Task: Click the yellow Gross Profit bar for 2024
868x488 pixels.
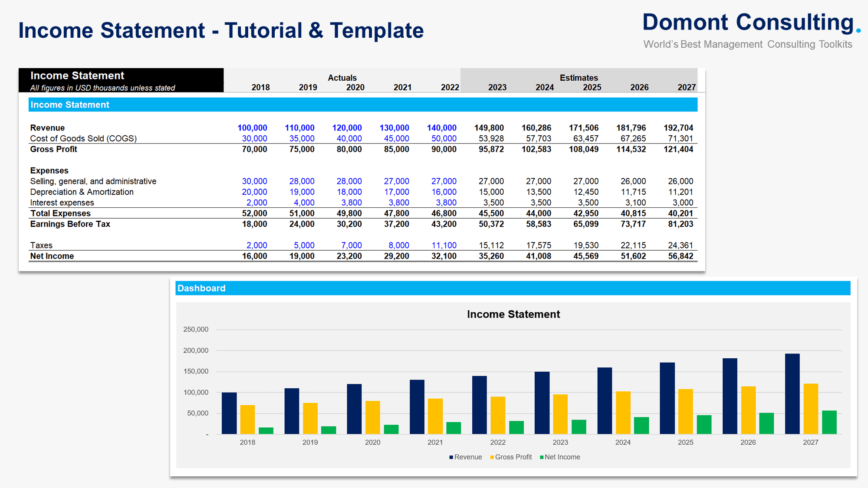Action: (622, 412)
